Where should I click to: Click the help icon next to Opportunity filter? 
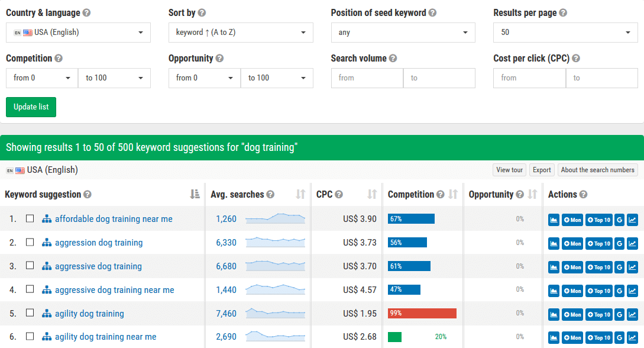click(220, 58)
